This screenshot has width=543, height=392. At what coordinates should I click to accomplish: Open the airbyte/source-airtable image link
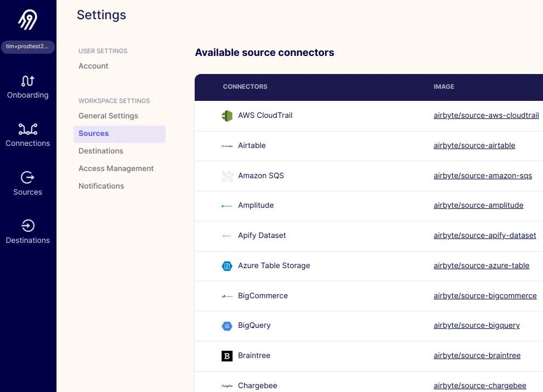click(474, 145)
